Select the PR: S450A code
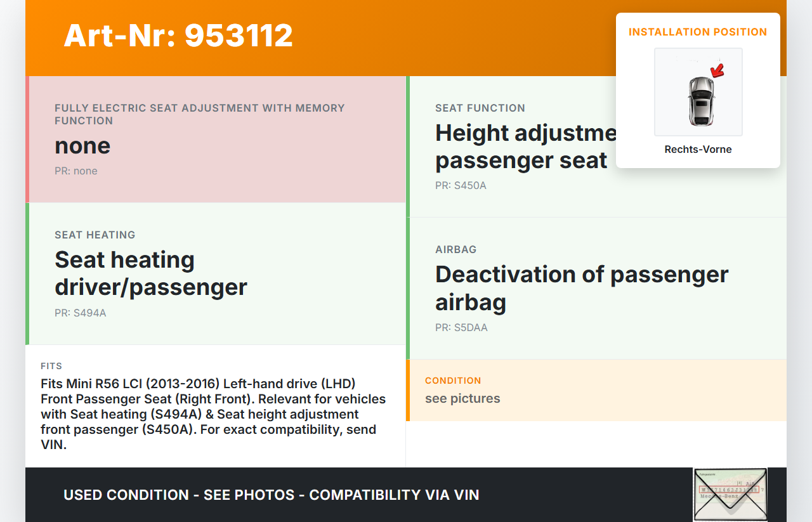This screenshot has width=812, height=522. 461,186
